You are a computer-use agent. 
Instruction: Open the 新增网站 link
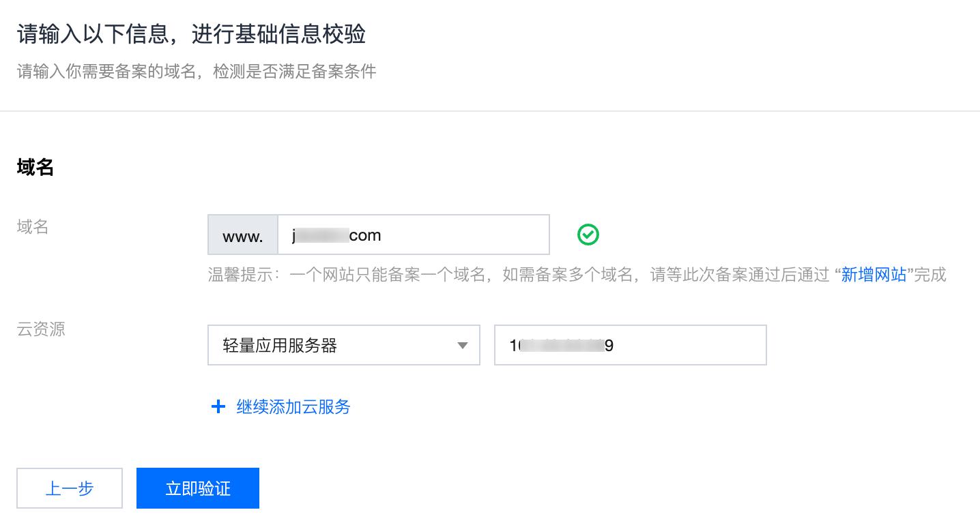874,275
